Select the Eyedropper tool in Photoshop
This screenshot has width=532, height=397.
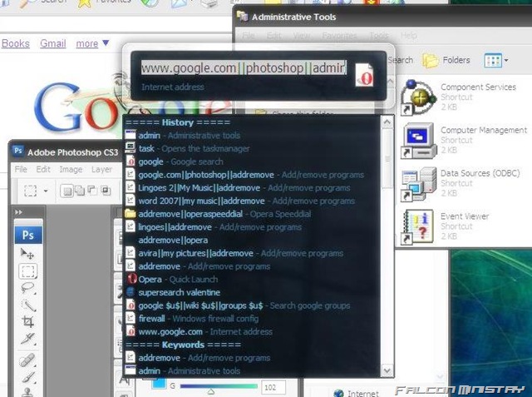[x=27, y=338]
